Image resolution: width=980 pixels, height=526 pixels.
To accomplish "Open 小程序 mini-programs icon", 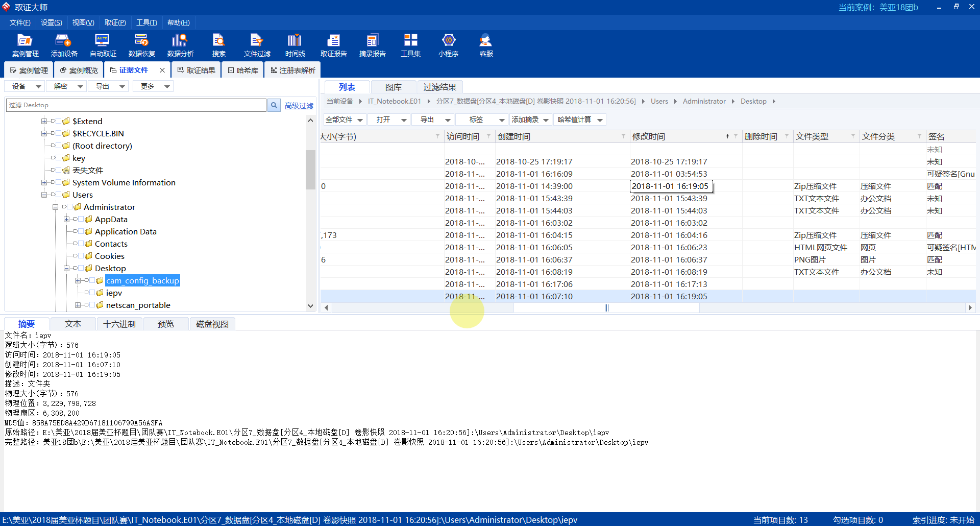I will click(448, 45).
